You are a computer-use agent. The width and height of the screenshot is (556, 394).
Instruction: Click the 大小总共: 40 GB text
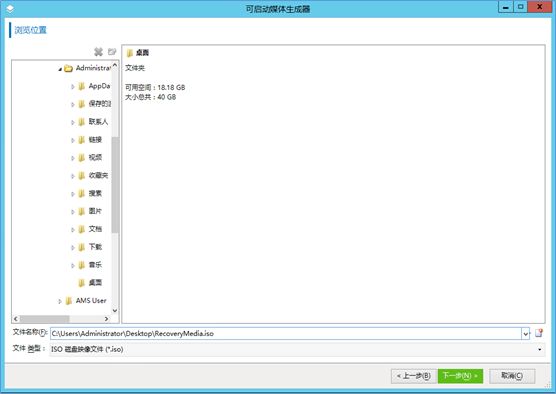pyautogui.click(x=150, y=97)
